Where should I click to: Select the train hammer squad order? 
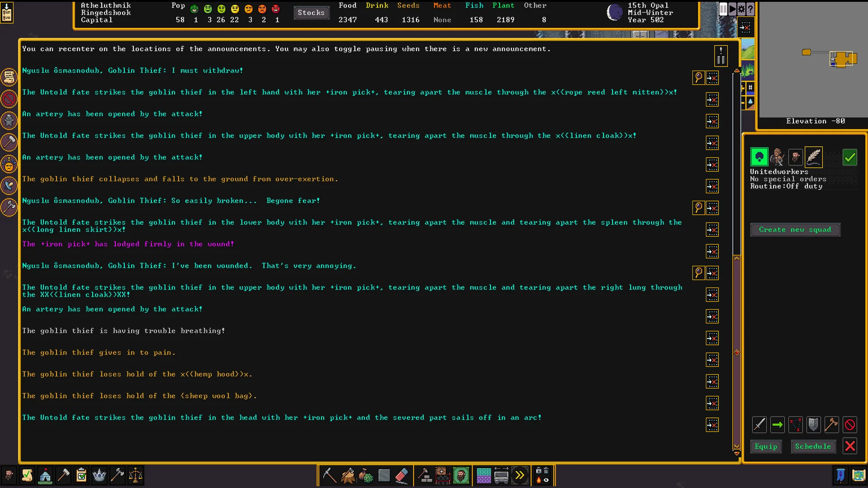[x=831, y=425]
